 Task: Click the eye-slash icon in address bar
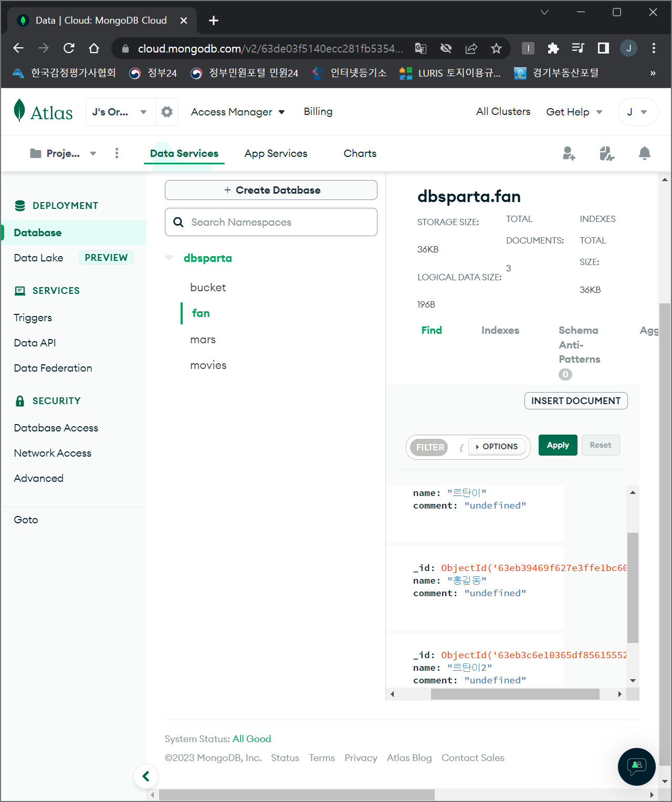(x=446, y=48)
